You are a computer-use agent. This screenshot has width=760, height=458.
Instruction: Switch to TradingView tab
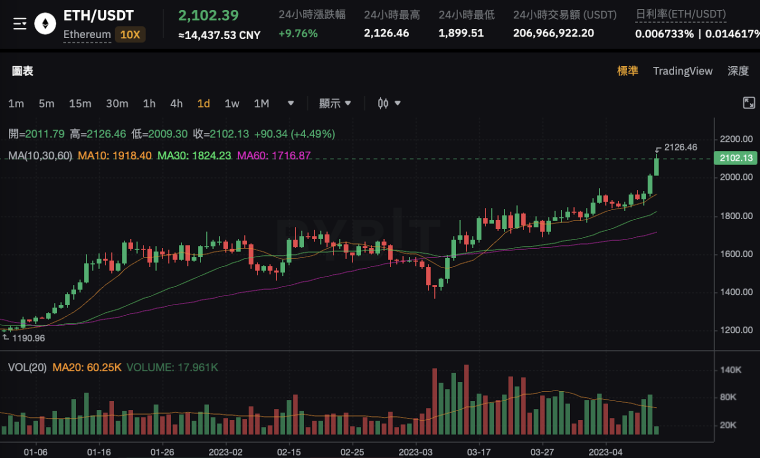(x=682, y=71)
